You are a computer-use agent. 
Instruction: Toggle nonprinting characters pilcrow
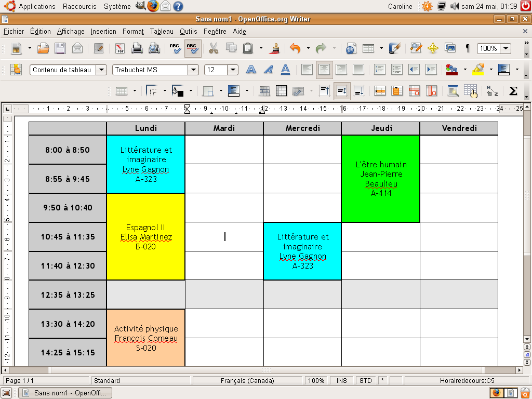(468, 48)
